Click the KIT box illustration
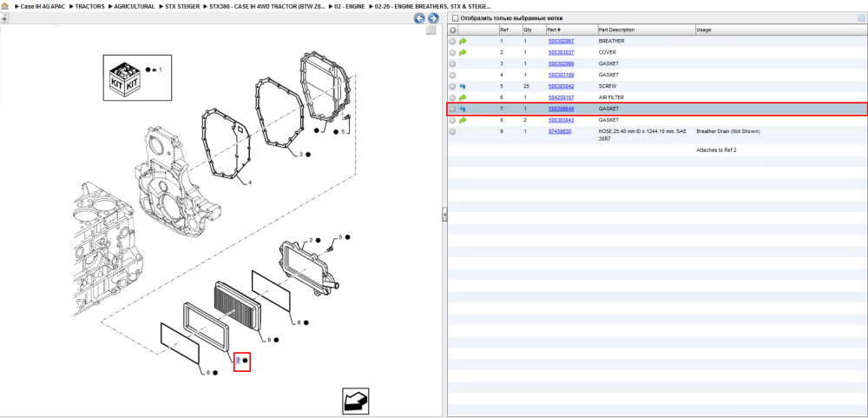The height and width of the screenshot is (418, 868). pos(124,77)
